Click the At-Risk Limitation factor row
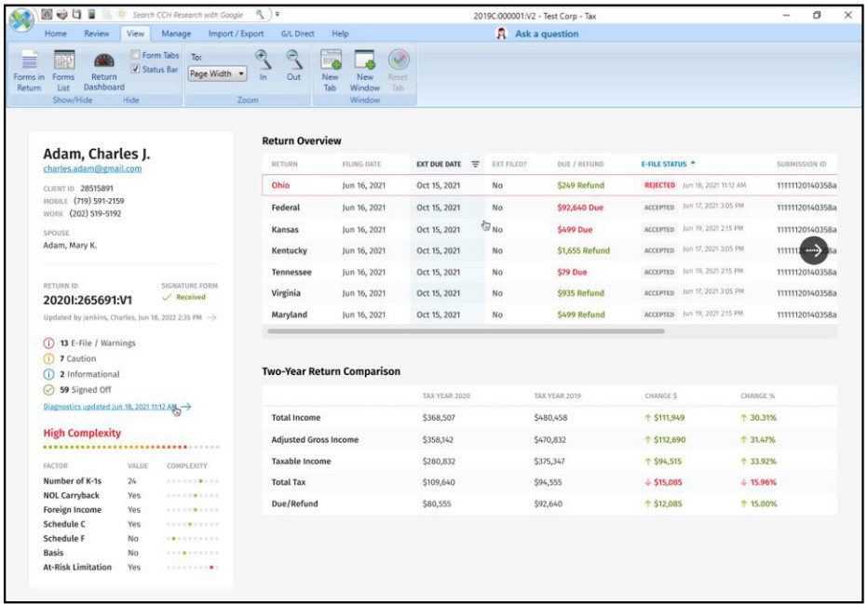The height and width of the screenshot is (604, 868). pos(131,567)
